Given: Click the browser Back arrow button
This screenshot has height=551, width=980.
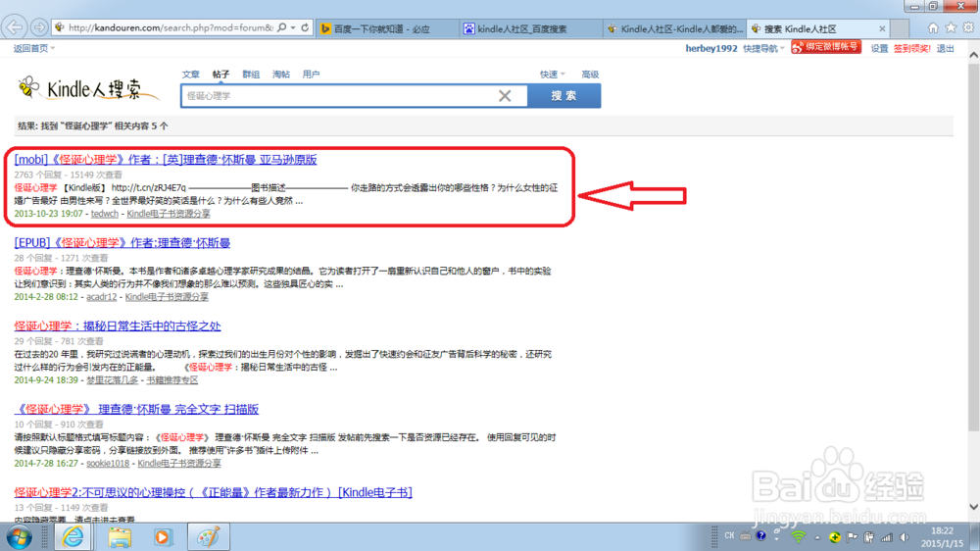Looking at the screenshot, I should (x=15, y=27).
